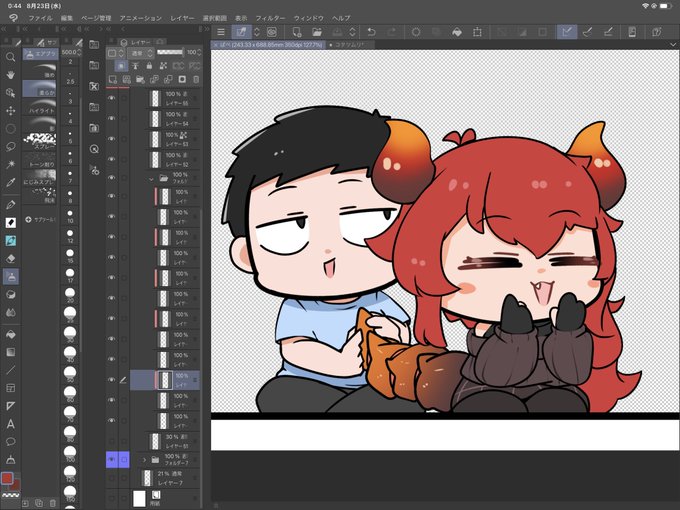
Task: Hide レイヤー52 with its eye icon
Action: pos(112,159)
